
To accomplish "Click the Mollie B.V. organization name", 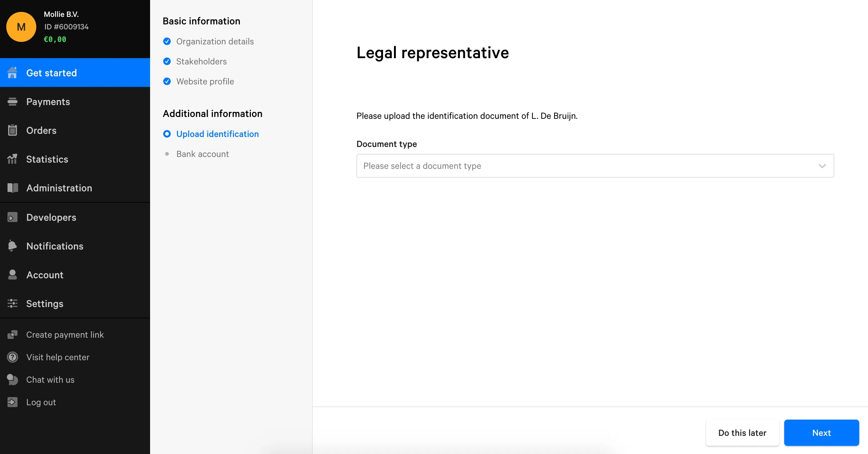I will click(x=61, y=14).
